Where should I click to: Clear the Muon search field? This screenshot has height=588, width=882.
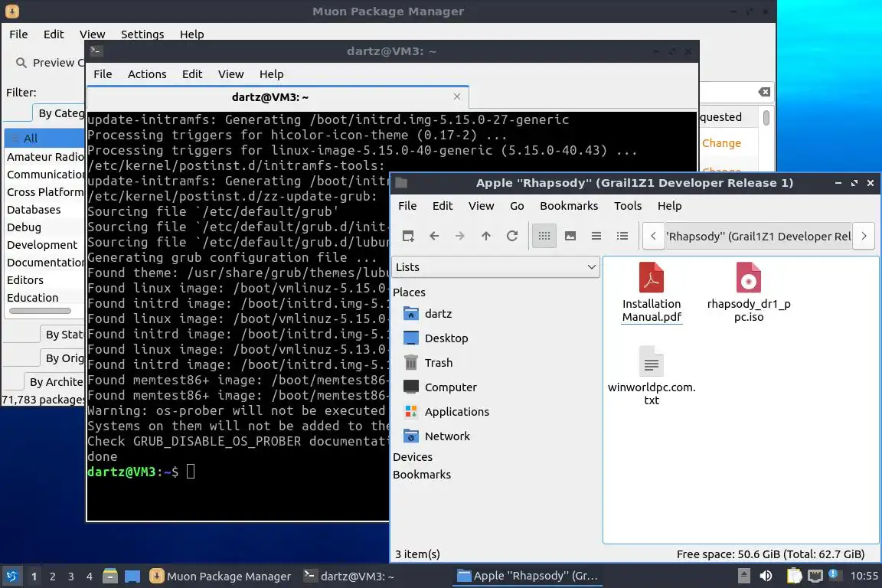[x=764, y=93]
